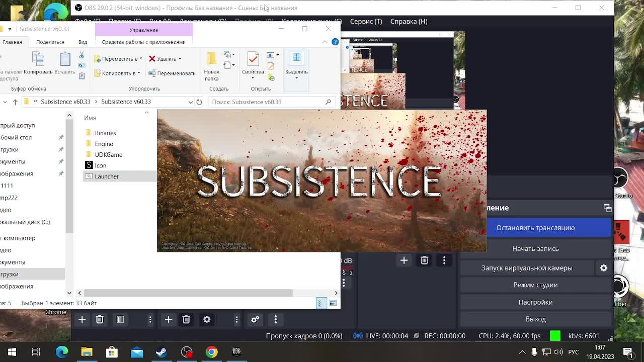Open the Copy to dropdown

(x=117, y=73)
